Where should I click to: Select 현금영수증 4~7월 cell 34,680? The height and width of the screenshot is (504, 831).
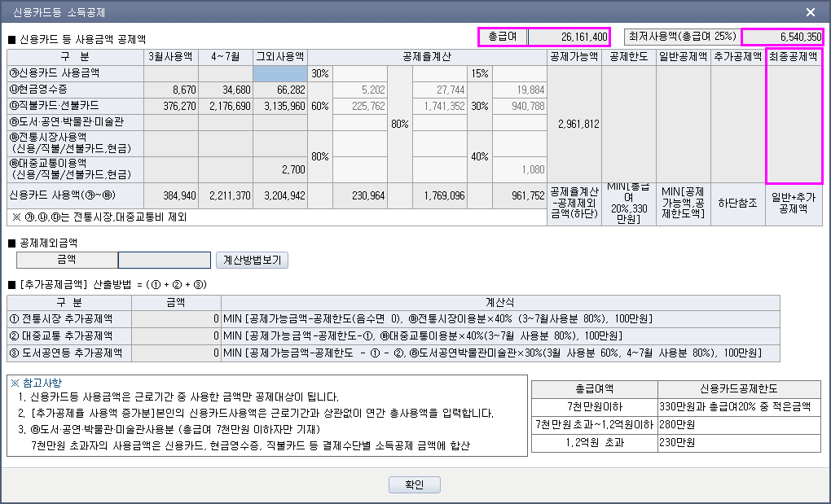coord(225,90)
